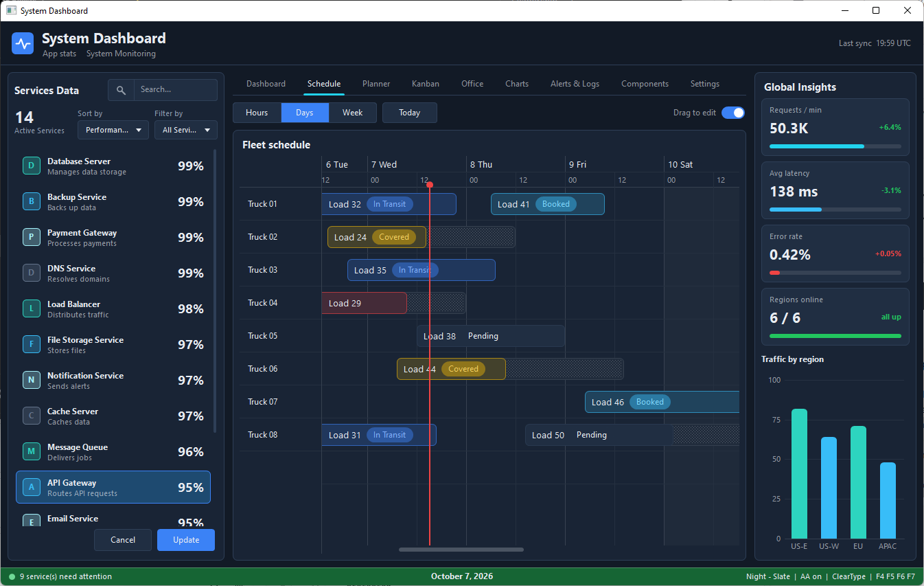Click the Update button
Viewport: 924px width, 586px height.
pyautogui.click(x=186, y=540)
